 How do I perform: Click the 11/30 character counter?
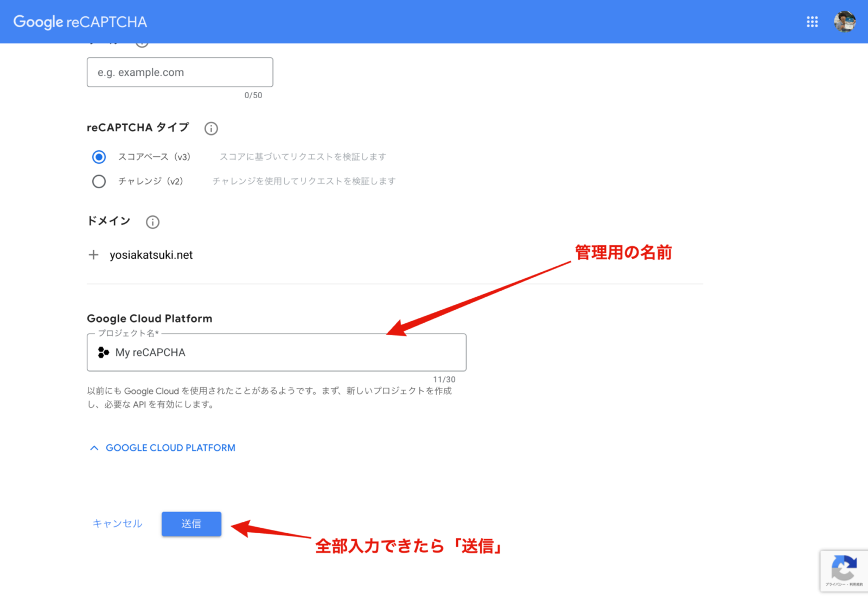(444, 380)
